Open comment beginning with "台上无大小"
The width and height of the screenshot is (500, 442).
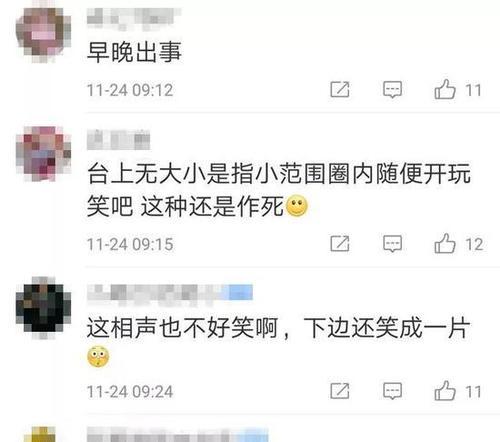click(x=279, y=190)
